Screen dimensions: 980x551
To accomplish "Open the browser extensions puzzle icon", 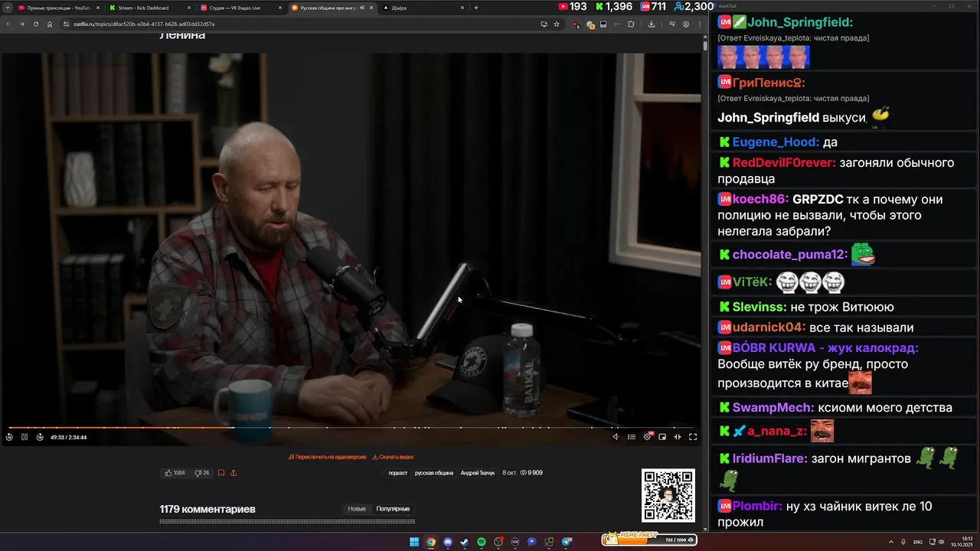I will 631,24.
